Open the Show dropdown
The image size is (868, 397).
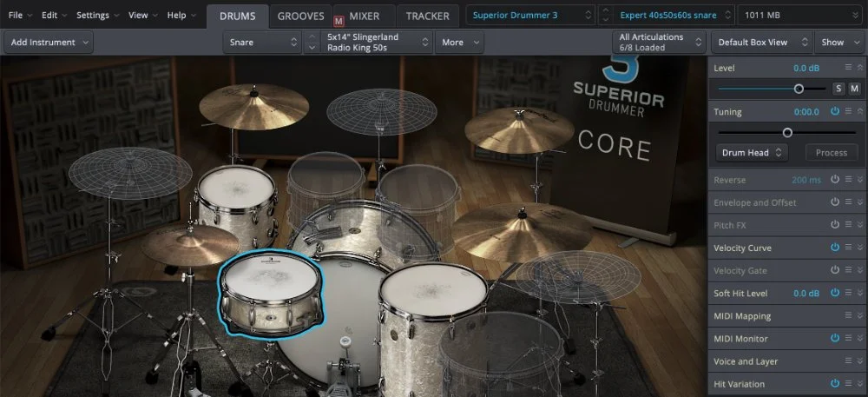click(838, 42)
